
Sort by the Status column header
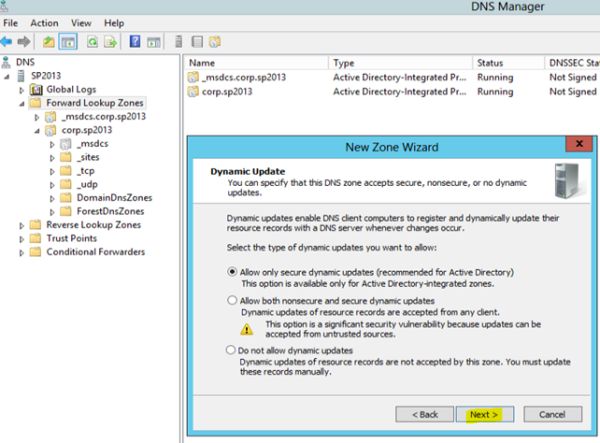pos(509,63)
